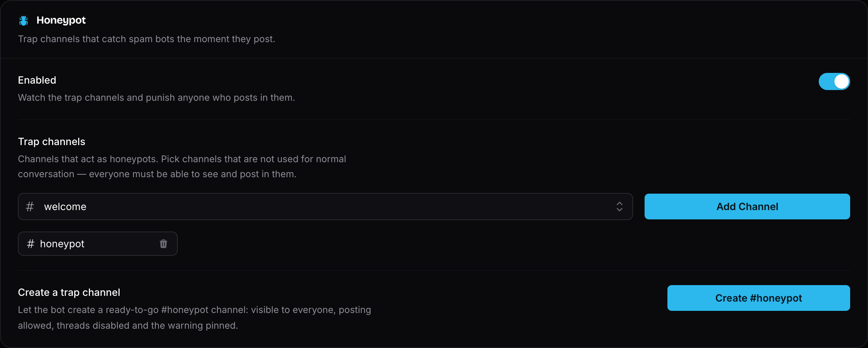The height and width of the screenshot is (348, 868).
Task: Select the honeypot channel chip
Action: tap(98, 244)
